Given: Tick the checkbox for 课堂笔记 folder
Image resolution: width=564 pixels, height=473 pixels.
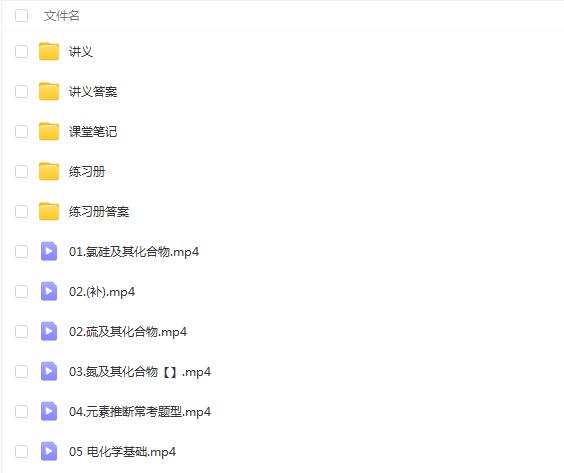Looking at the screenshot, I should (x=22, y=131).
